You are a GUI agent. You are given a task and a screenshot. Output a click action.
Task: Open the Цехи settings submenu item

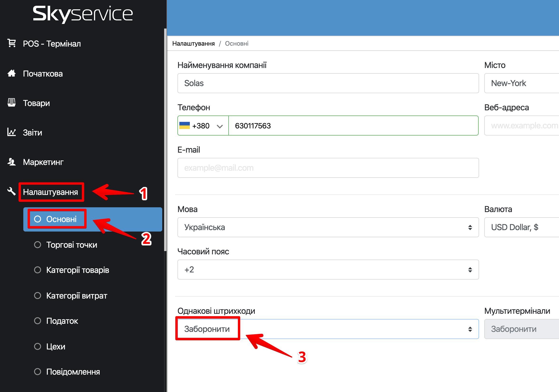pyautogui.click(x=55, y=346)
